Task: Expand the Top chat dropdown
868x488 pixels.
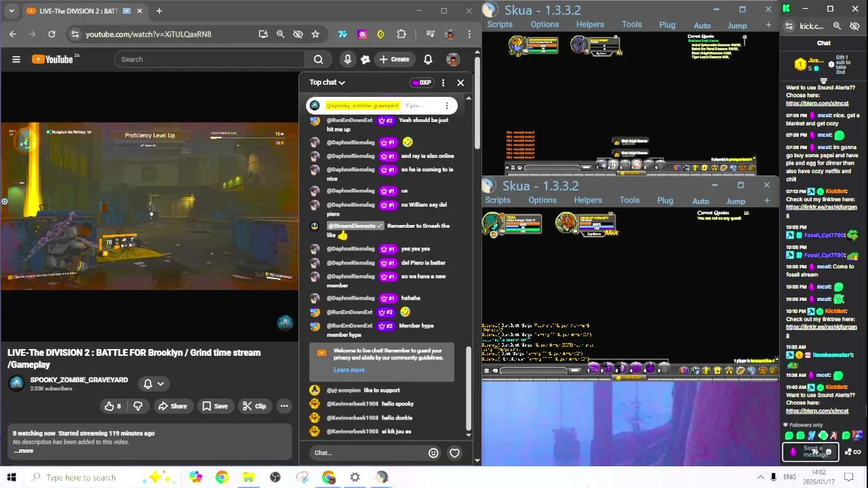Action: pos(328,83)
